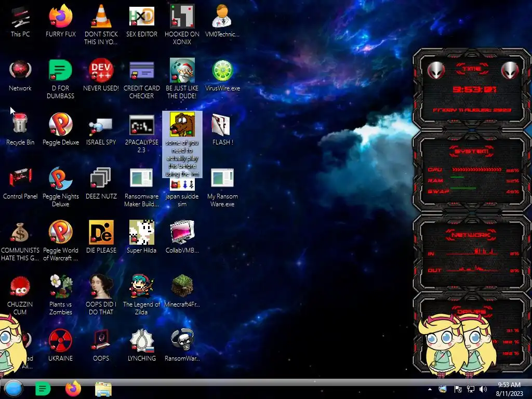Open the Action Center flag tray icon
Viewport: 532px width, 399px height.
tap(458, 389)
